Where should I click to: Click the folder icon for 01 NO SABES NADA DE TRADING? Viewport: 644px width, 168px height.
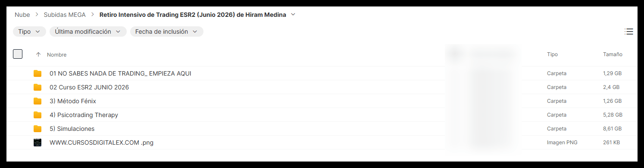[x=38, y=73]
